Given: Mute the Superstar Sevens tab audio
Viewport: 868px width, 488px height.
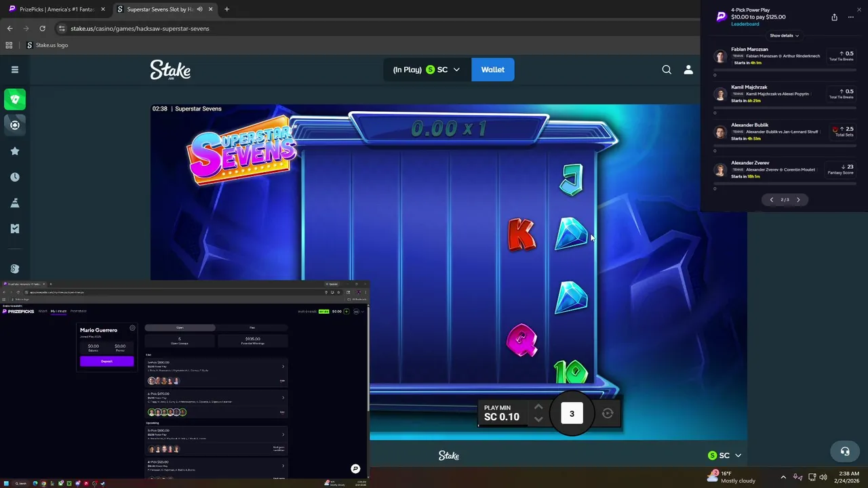Looking at the screenshot, I should 199,9.
